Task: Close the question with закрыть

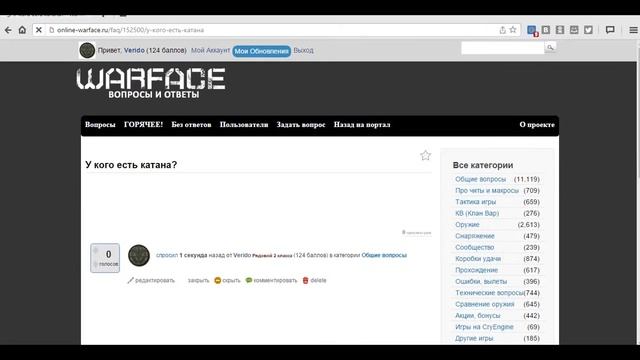Action: 198,280
